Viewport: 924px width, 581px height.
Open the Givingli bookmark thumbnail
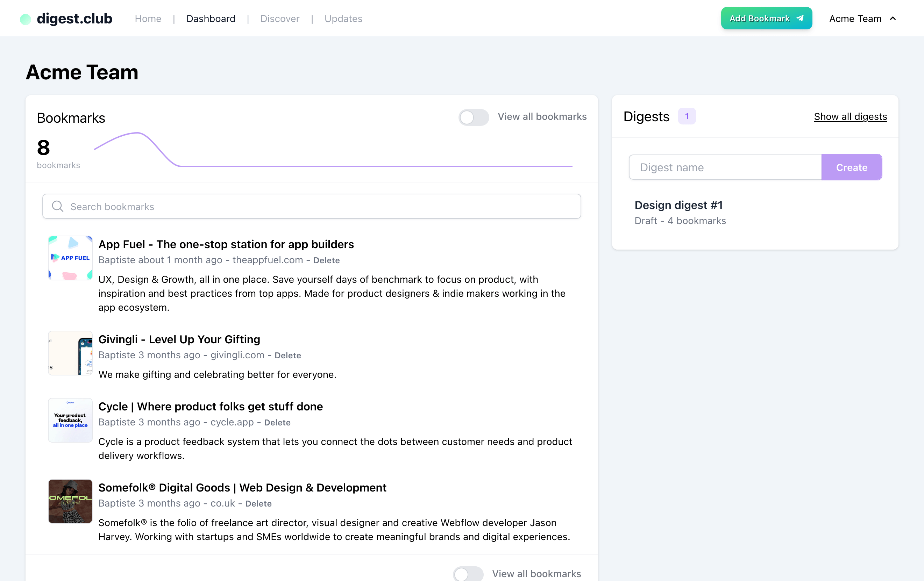(x=70, y=353)
